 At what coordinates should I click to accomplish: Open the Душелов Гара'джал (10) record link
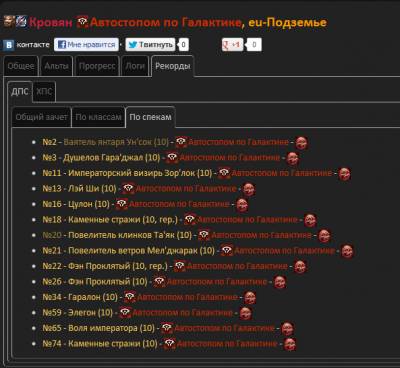pos(112,157)
